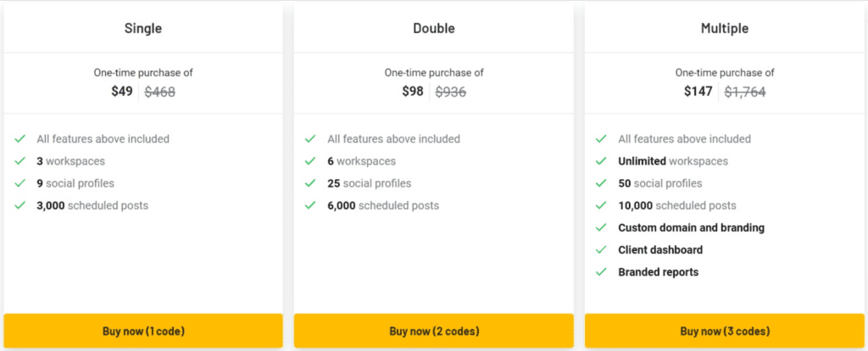Viewport: 868px width, 351px height.
Task: Click checkmark beside Client dashboard
Action: pos(601,250)
